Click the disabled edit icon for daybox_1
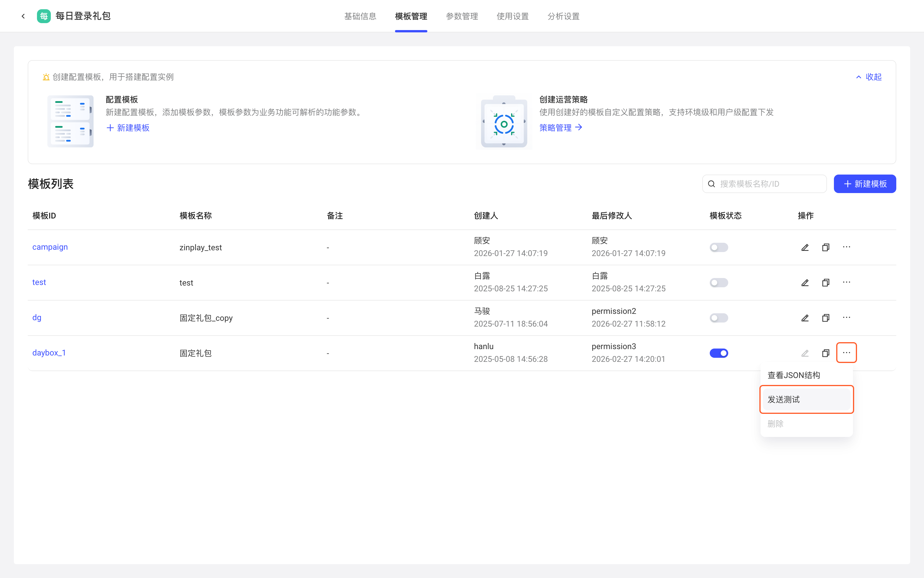The height and width of the screenshot is (578, 924). tap(805, 353)
